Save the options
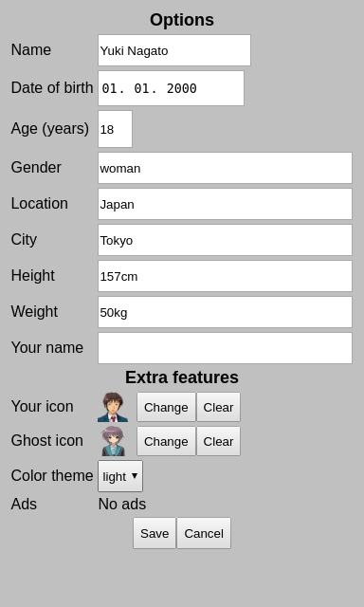Image resolution: width=364 pixels, height=607 pixels. tap(155, 533)
